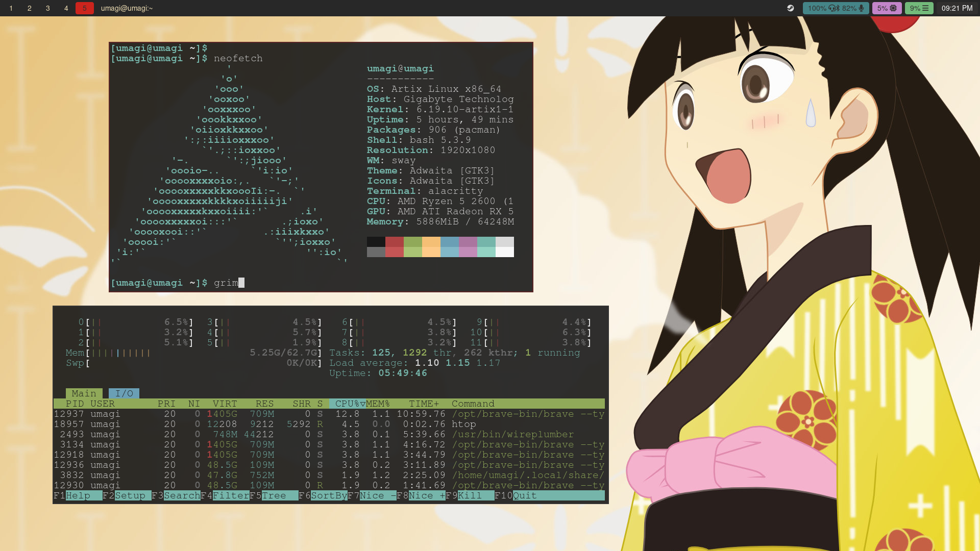Click the Steam tray icon

(x=790, y=8)
